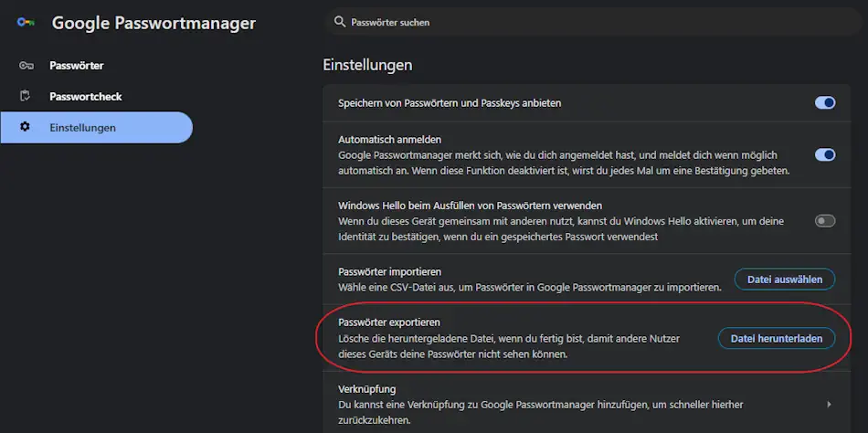Click the CSV-Datei import description text

(x=530, y=288)
